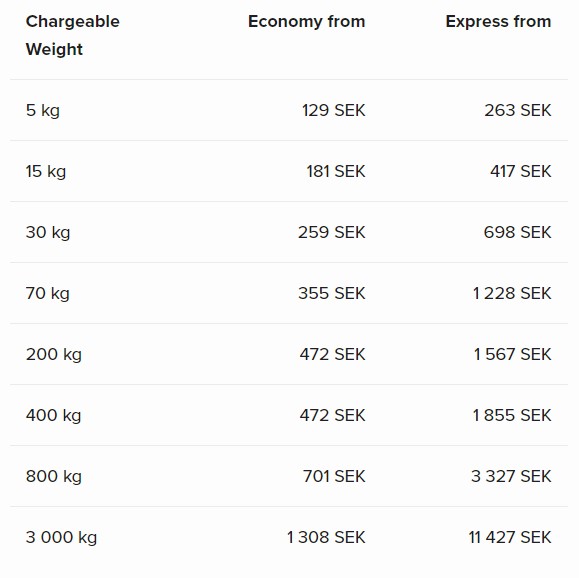579x578 pixels.
Task: Click the 70 kg weight cell
Action: [48, 293]
